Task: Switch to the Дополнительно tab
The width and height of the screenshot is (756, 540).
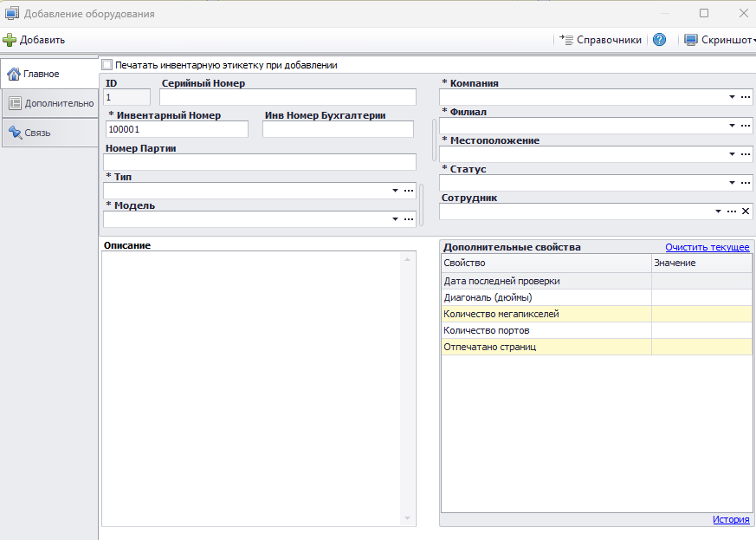Action: pos(49,103)
